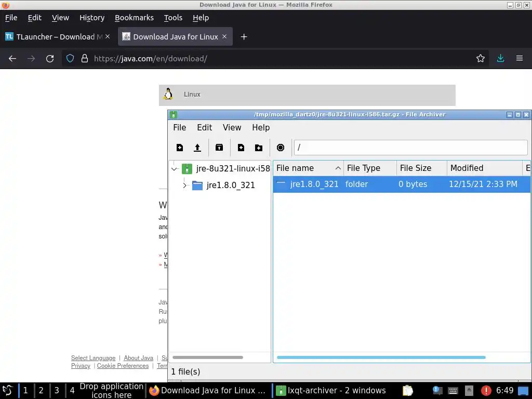Open Firefox hamburger application menu
The height and width of the screenshot is (399, 532).
coord(519,58)
